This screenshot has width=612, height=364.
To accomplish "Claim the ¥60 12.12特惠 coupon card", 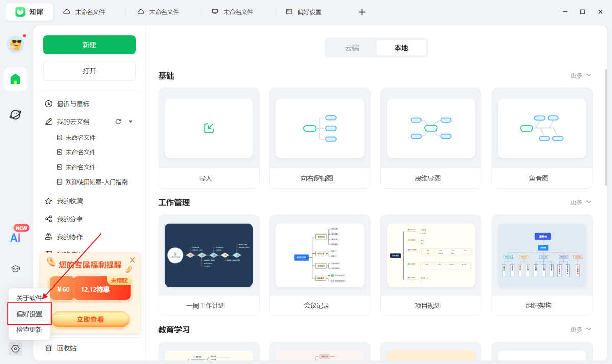I will (x=90, y=289).
